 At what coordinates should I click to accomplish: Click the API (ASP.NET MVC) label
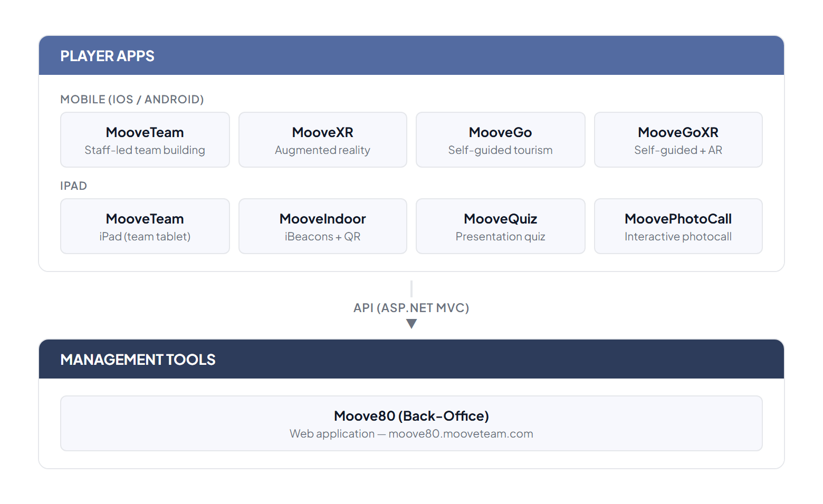click(411, 307)
